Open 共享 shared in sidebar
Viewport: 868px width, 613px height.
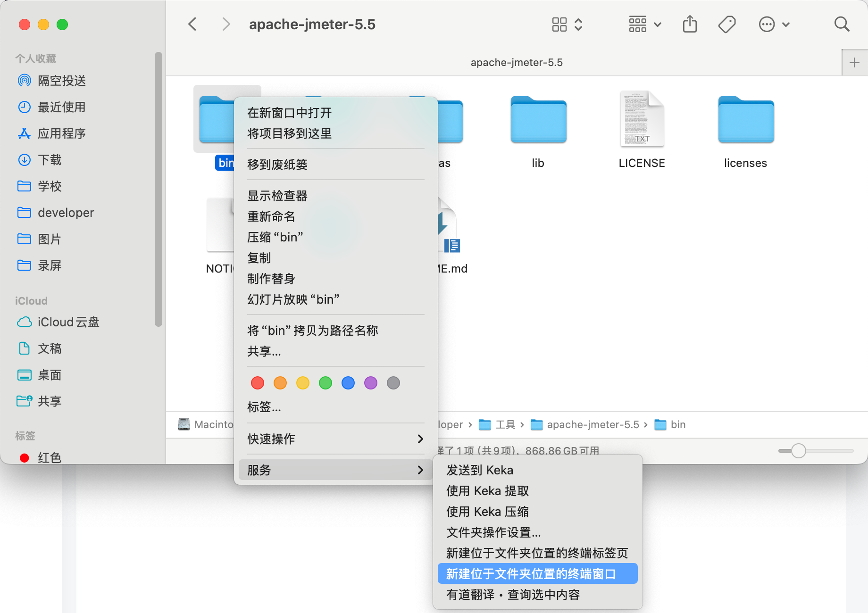click(40, 401)
